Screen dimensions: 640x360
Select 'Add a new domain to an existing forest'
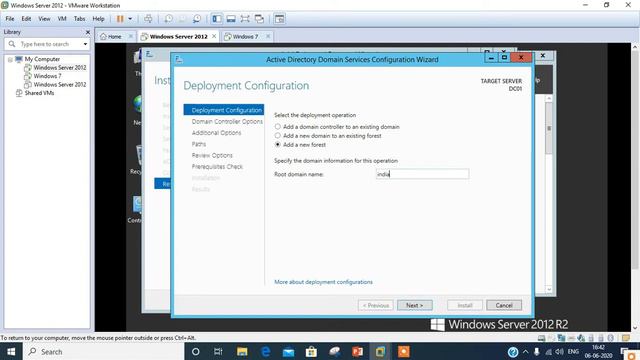click(x=278, y=136)
